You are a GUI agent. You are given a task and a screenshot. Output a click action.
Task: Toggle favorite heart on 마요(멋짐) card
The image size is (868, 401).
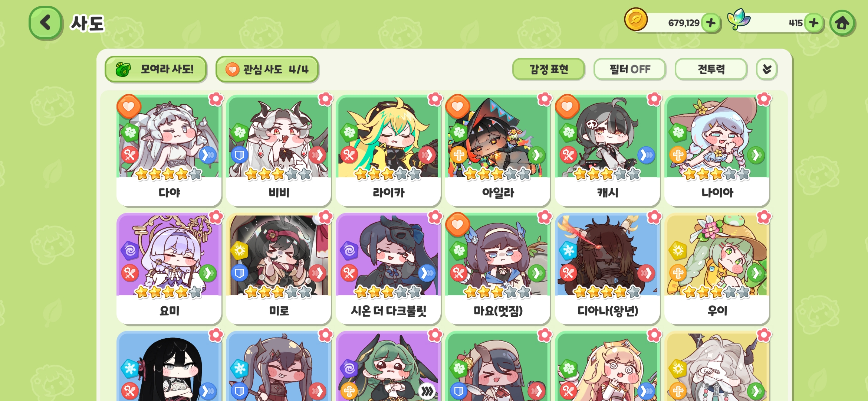[x=457, y=225]
